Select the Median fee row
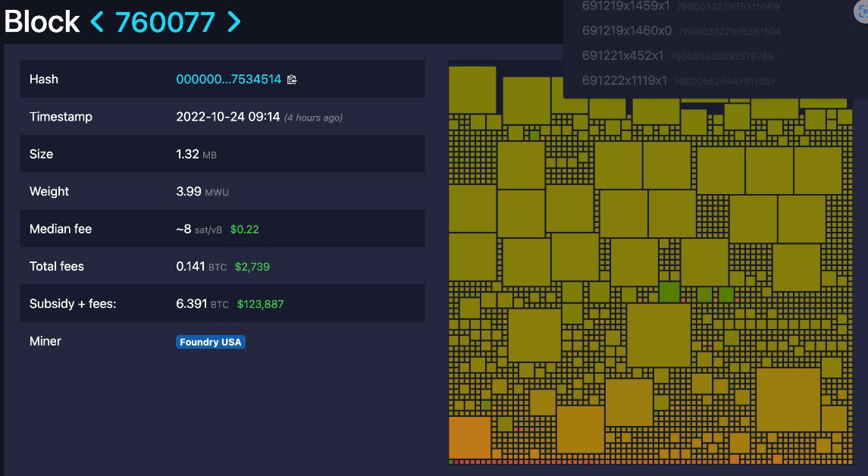This screenshot has height=476, width=868. (x=222, y=229)
